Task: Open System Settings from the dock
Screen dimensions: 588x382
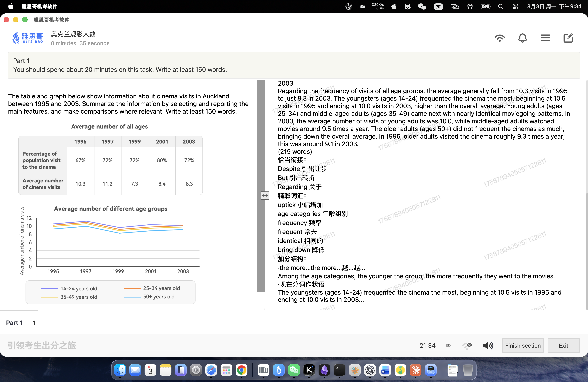Action: (x=196, y=370)
